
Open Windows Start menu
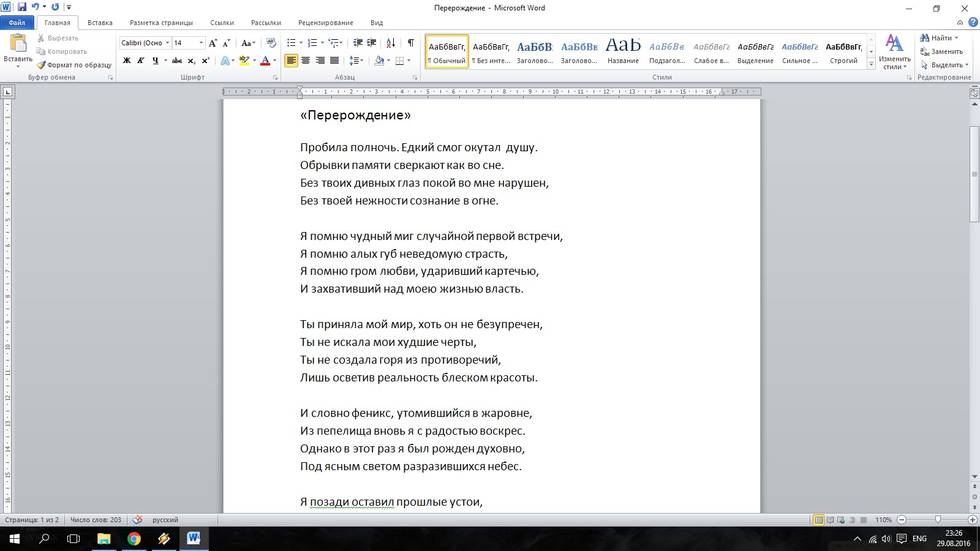[x=15, y=539]
